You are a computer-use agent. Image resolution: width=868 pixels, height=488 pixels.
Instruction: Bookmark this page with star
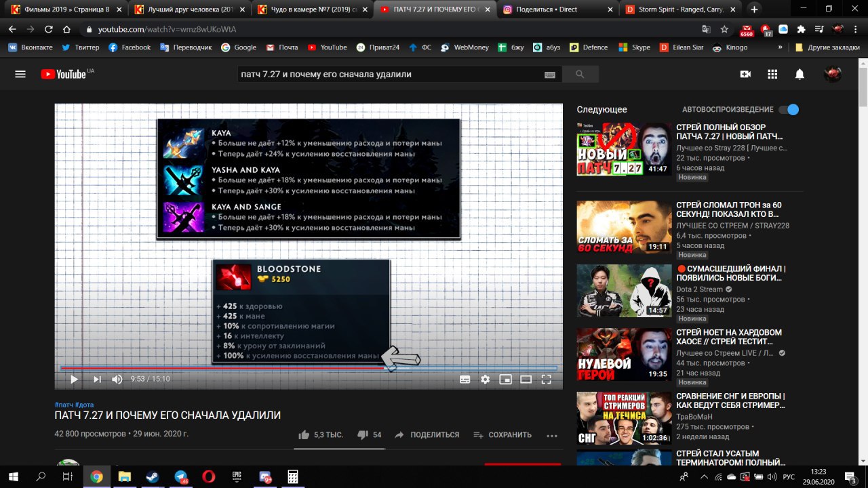click(724, 30)
